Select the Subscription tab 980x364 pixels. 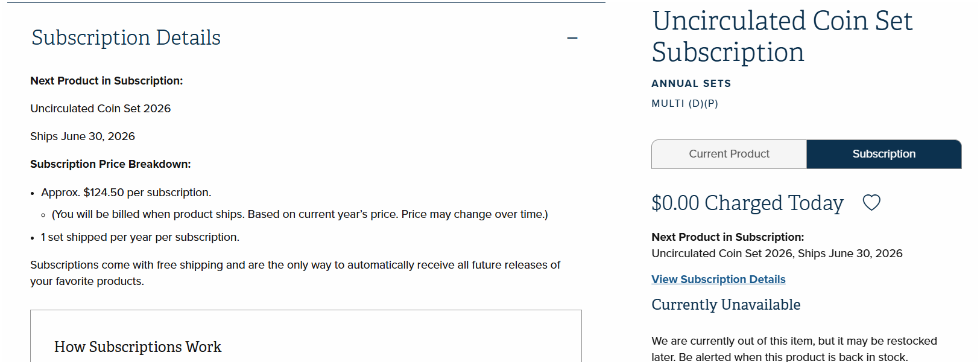click(x=884, y=154)
